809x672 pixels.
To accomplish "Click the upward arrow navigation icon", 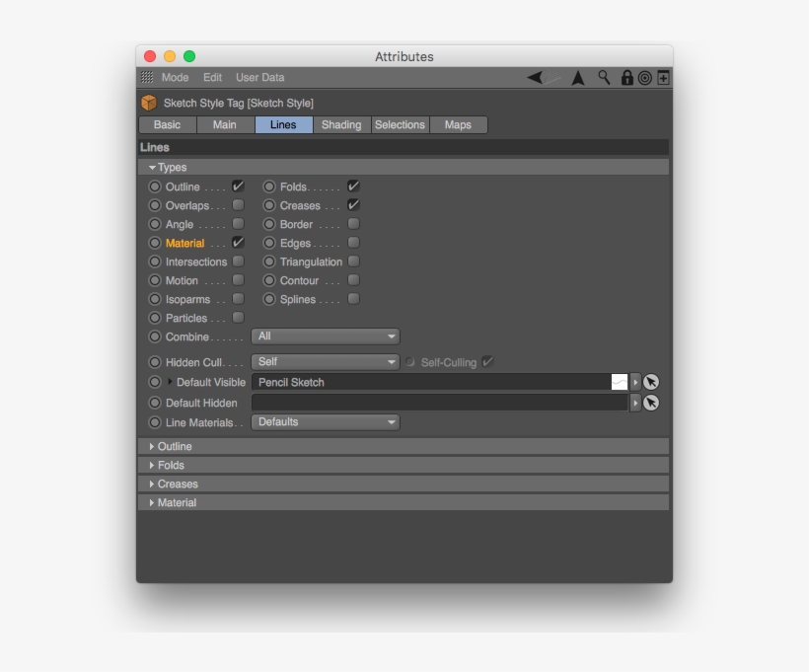I will point(575,76).
